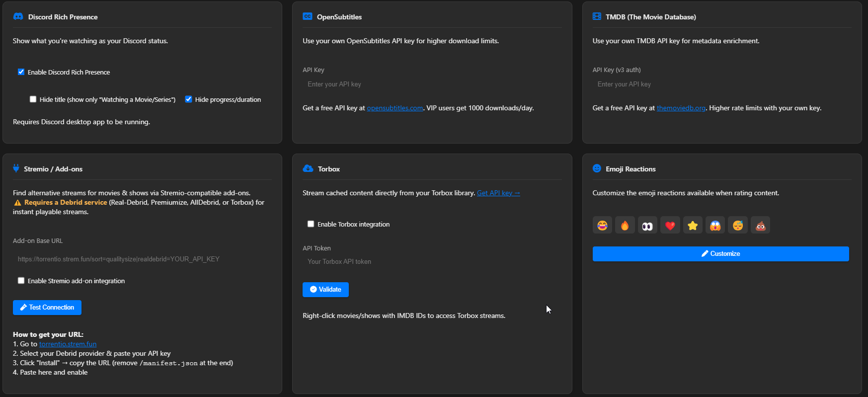Image resolution: width=868 pixels, height=397 pixels.
Task: Check Hide title option
Action: pos(33,99)
